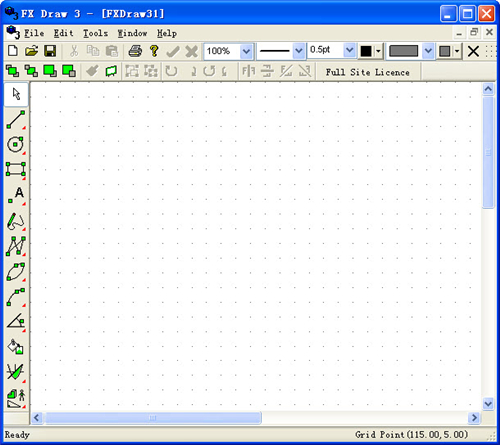Print using the printer icon

135,51
